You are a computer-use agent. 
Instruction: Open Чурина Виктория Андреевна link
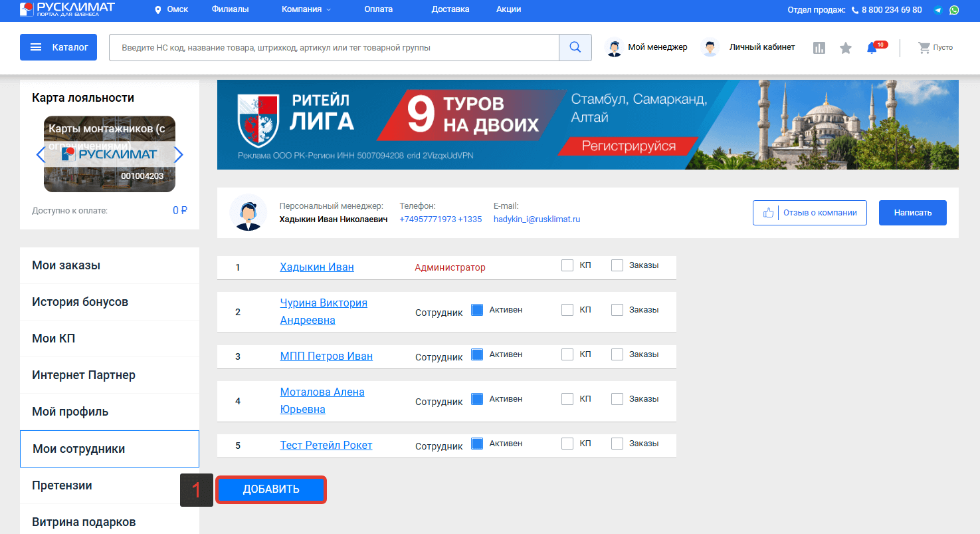(x=324, y=311)
